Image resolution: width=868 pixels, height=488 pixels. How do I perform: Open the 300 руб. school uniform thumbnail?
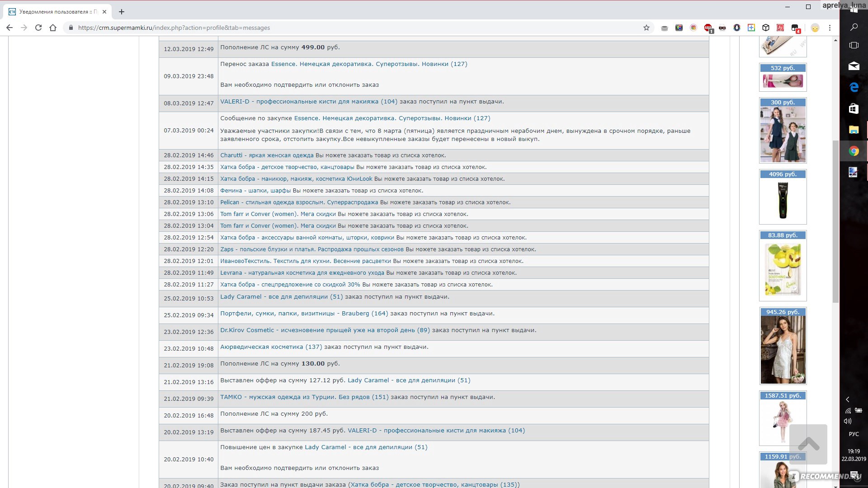783,131
